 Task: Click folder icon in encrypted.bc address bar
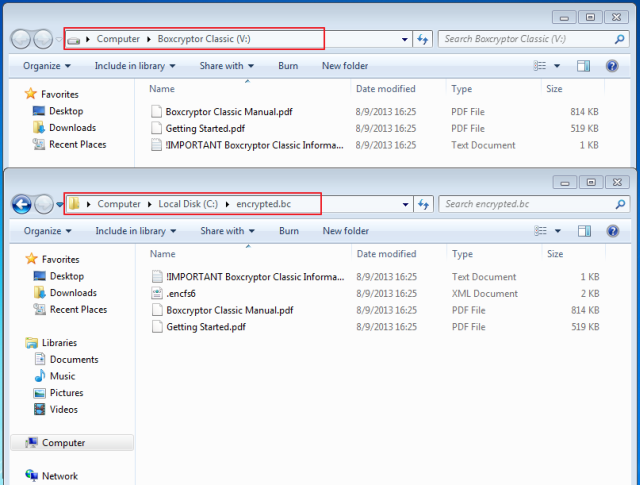[x=74, y=204]
